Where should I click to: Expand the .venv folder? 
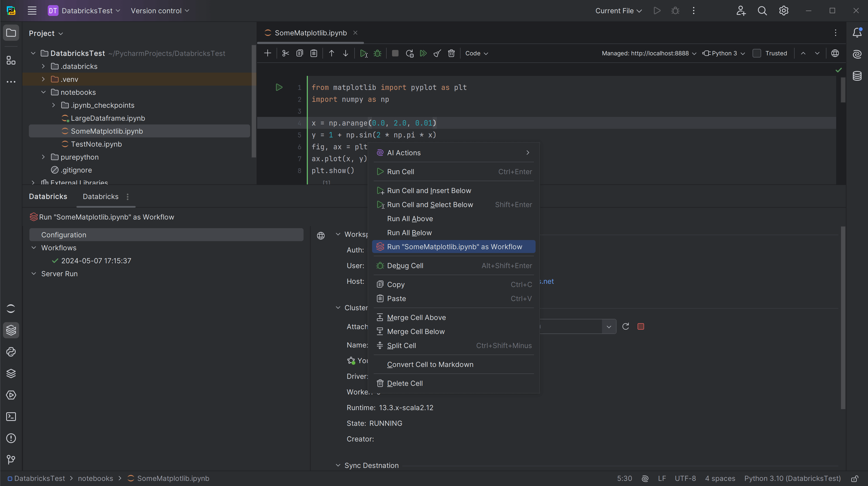point(43,79)
